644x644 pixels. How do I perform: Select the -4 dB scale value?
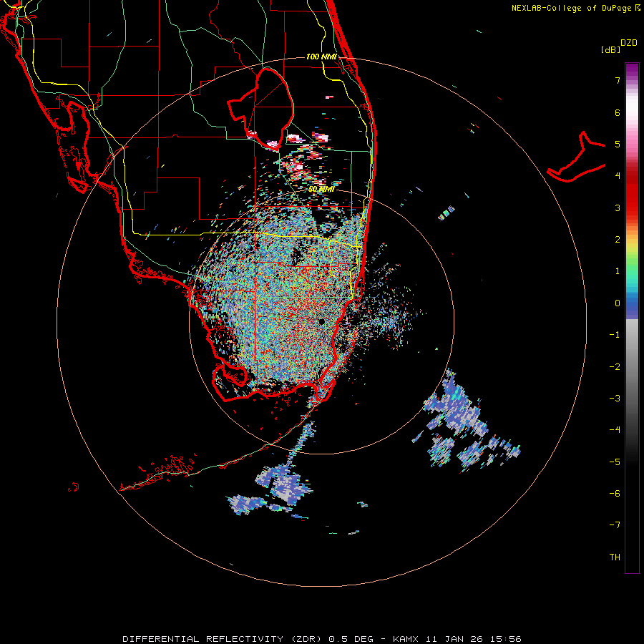tap(615, 430)
